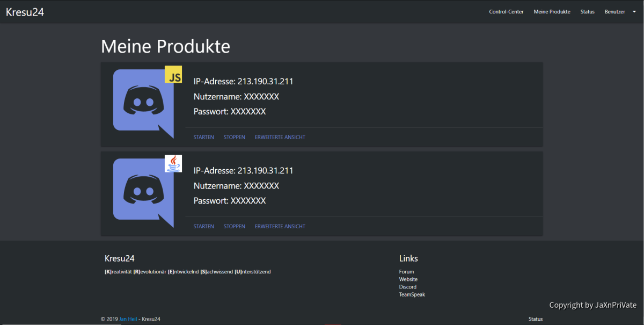The height and width of the screenshot is (325, 644).
Task: Stop the Java bot via STOPPEN
Action: click(x=234, y=226)
